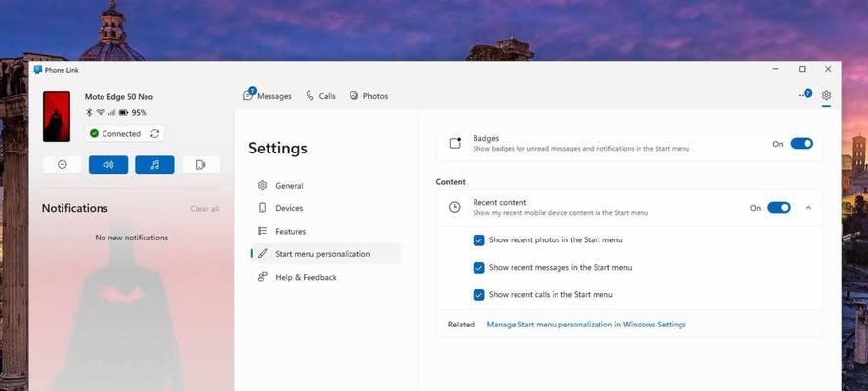Viewport: 868px width, 391px height.
Task: Click the Badges icon
Action: pyautogui.click(x=455, y=143)
